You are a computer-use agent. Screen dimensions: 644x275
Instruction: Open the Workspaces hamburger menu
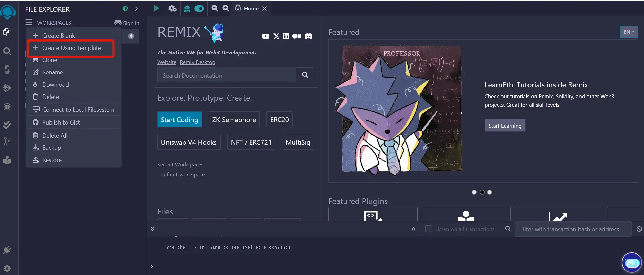29,22
